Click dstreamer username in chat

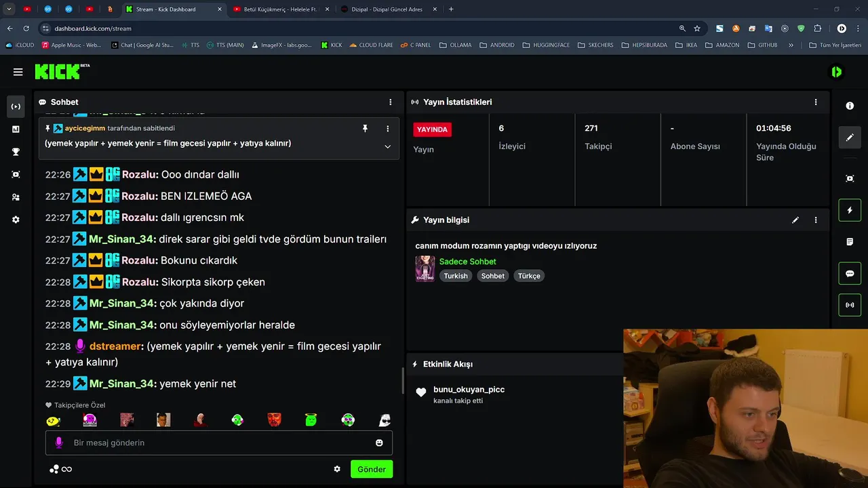(x=116, y=346)
